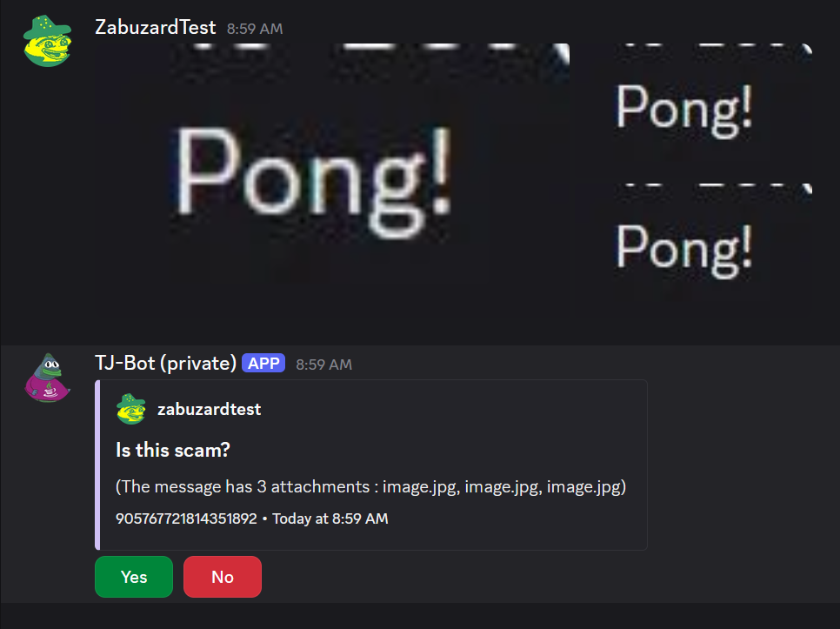The height and width of the screenshot is (629, 840).
Task: Click the 905767721814351892 footer ID
Action: [x=186, y=519]
